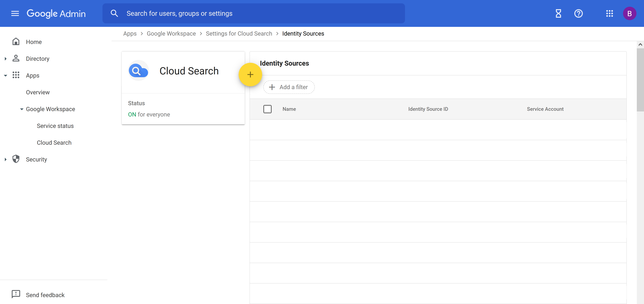Click the hourglass tasks icon

coord(558,13)
